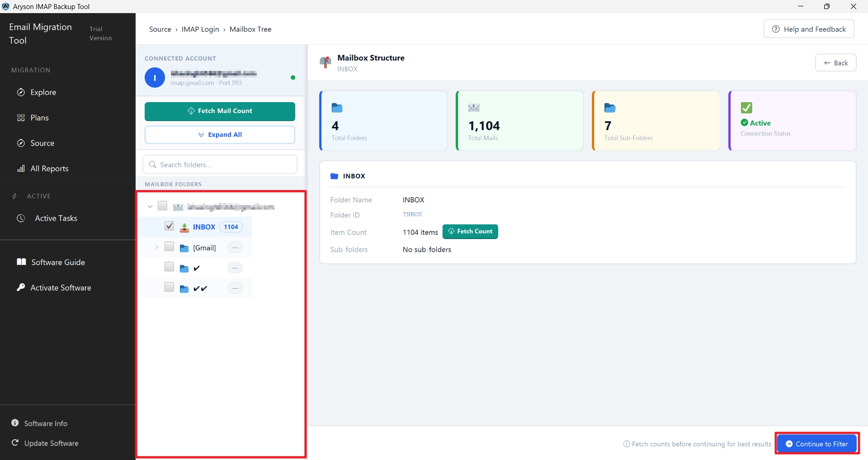Click the [Gmail] folder icon
Viewport: 868px width, 460px height.
(184, 248)
